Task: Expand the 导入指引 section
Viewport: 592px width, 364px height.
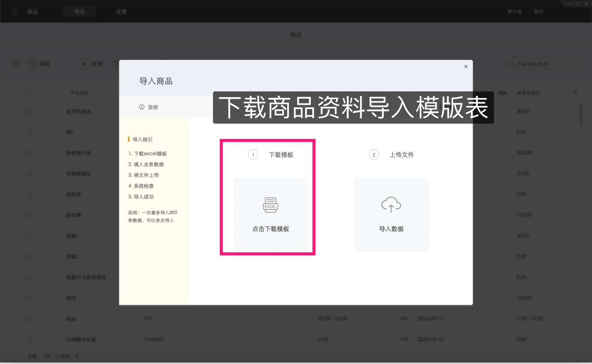Action: tap(142, 139)
